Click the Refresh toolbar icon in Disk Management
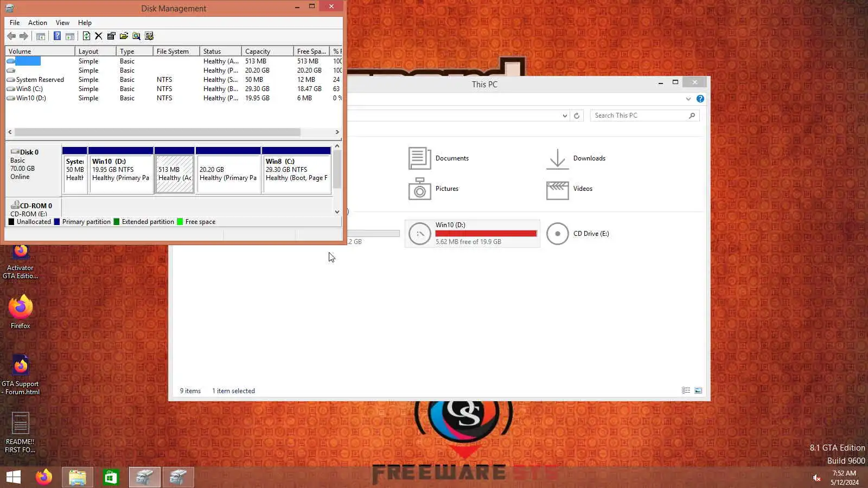 (x=86, y=36)
